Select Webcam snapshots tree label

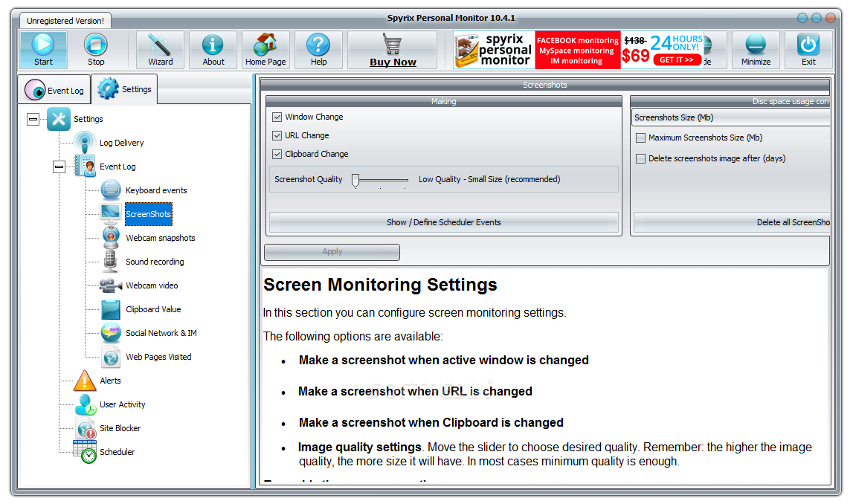(161, 238)
